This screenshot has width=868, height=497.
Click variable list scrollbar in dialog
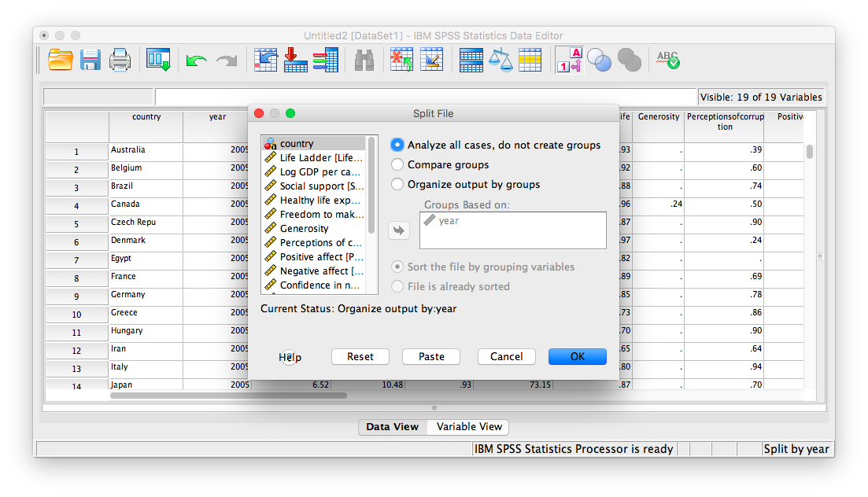371,186
